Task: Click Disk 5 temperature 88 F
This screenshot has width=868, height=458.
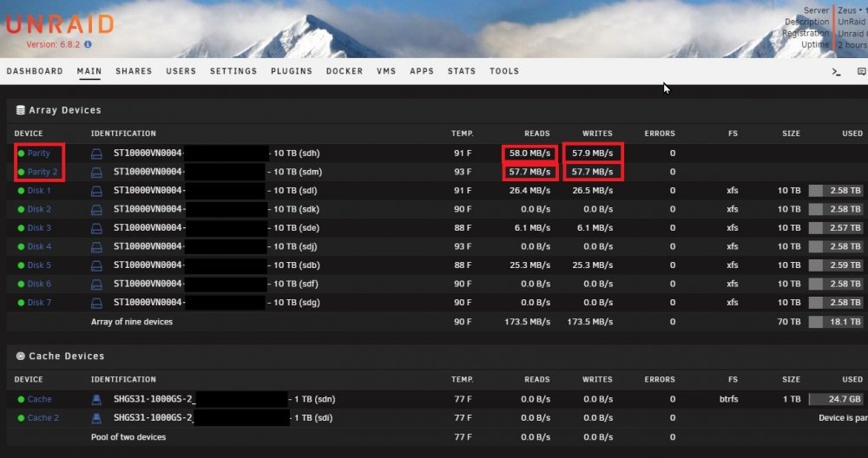Action: pos(463,265)
